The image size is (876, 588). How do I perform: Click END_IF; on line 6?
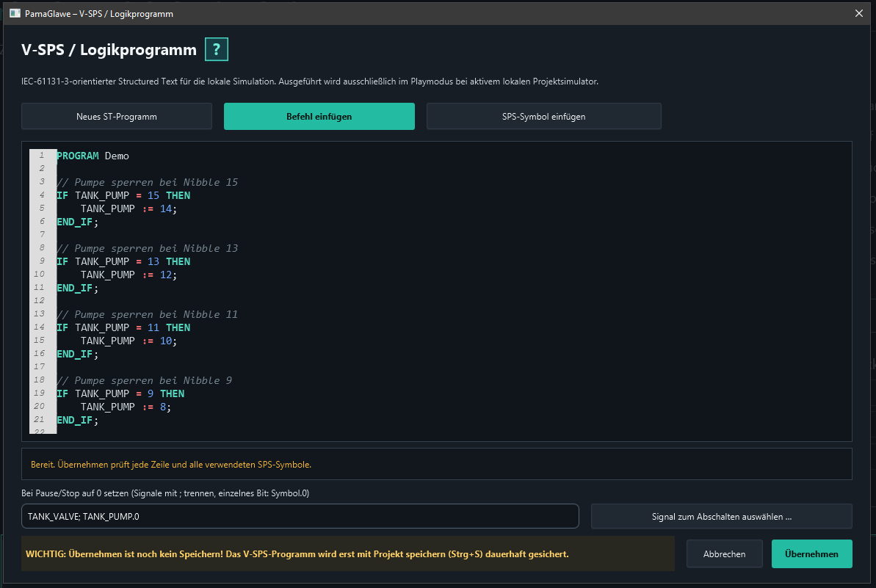pyautogui.click(x=78, y=222)
